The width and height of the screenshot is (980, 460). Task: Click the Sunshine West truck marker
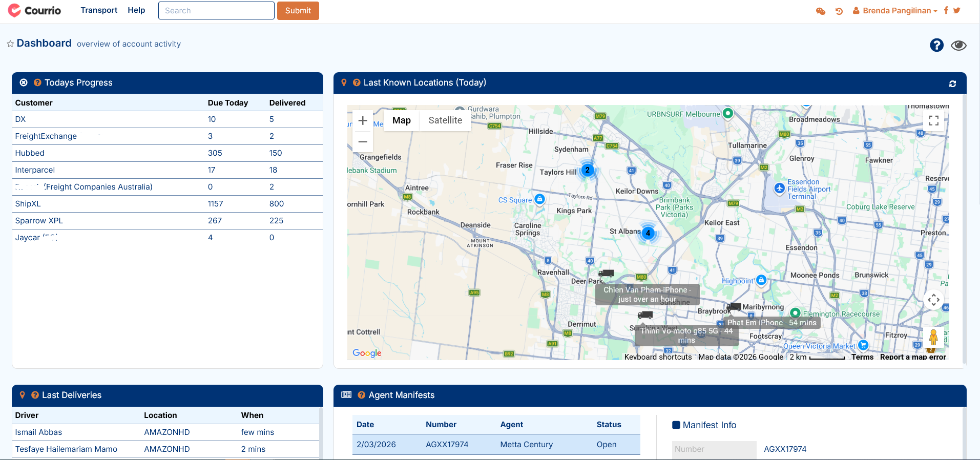coord(645,315)
